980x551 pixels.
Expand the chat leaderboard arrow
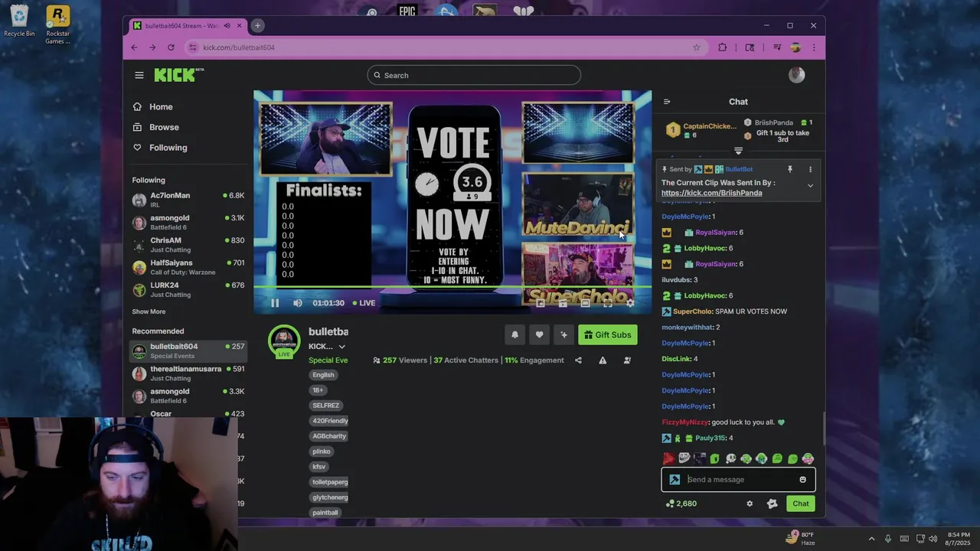[738, 151]
